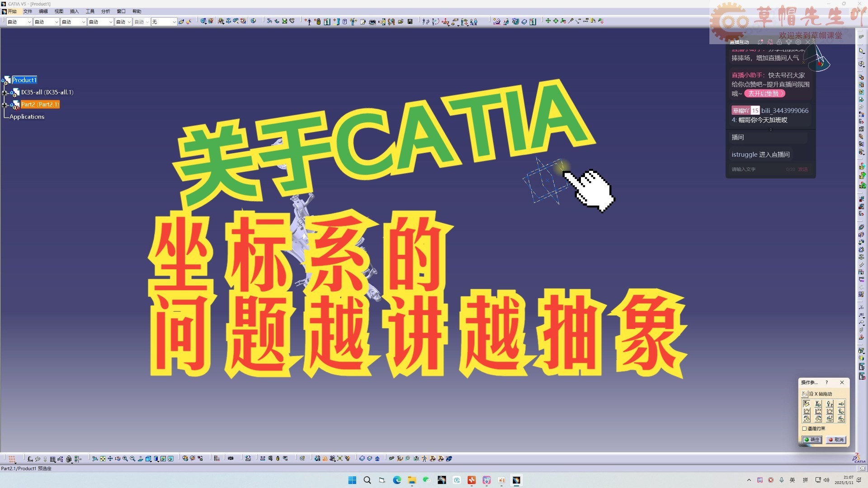This screenshot has height=488, width=868.
Task: Activate the Pan view tool
Action: click(x=110, y=459)
